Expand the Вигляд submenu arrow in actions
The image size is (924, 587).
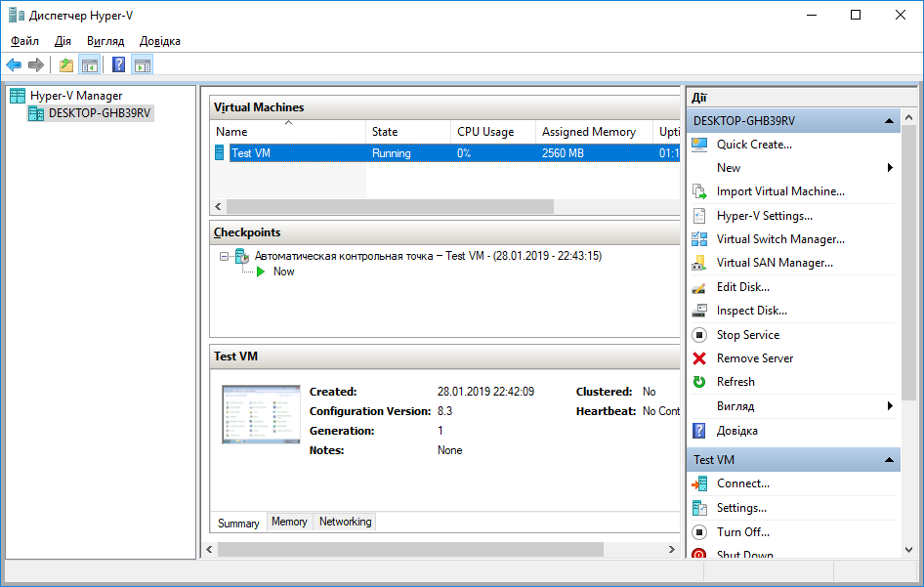(x=890, y=406)
